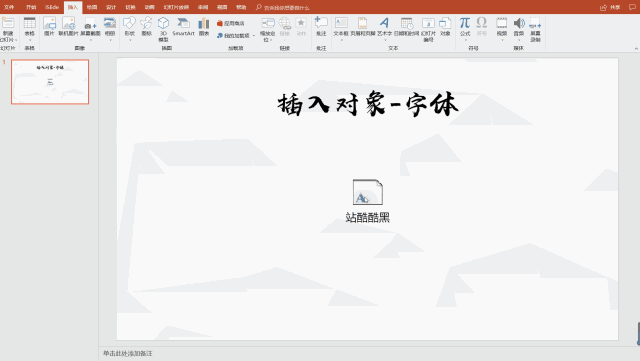This screenshot has width=640, height=361.
Task: Open the iSlide tab
Action: pos(52,7)
